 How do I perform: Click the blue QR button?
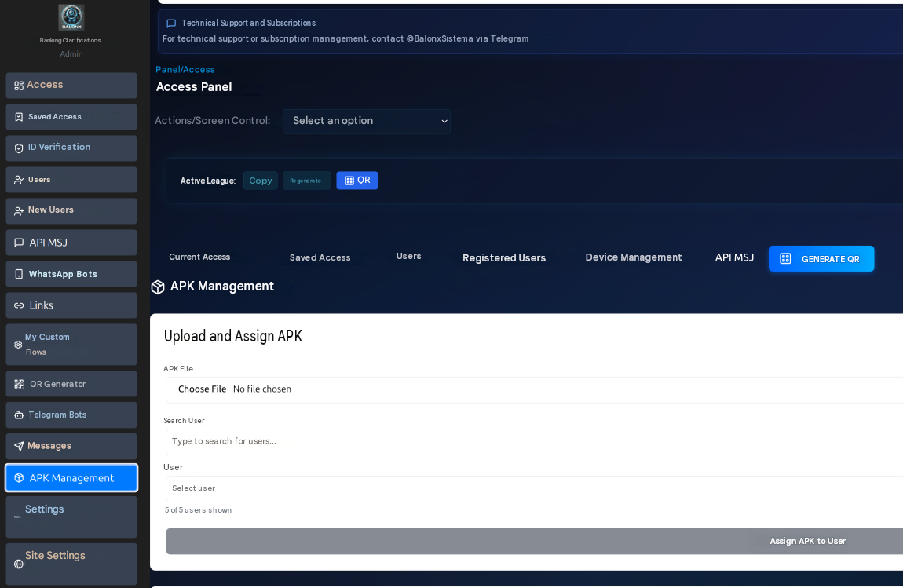click(x=357, y=181)
